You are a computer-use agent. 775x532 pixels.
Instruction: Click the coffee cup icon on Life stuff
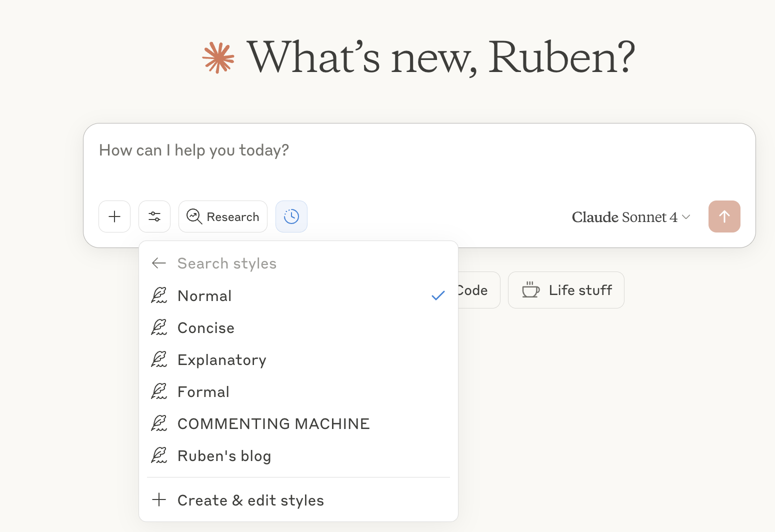coord(530,290)
